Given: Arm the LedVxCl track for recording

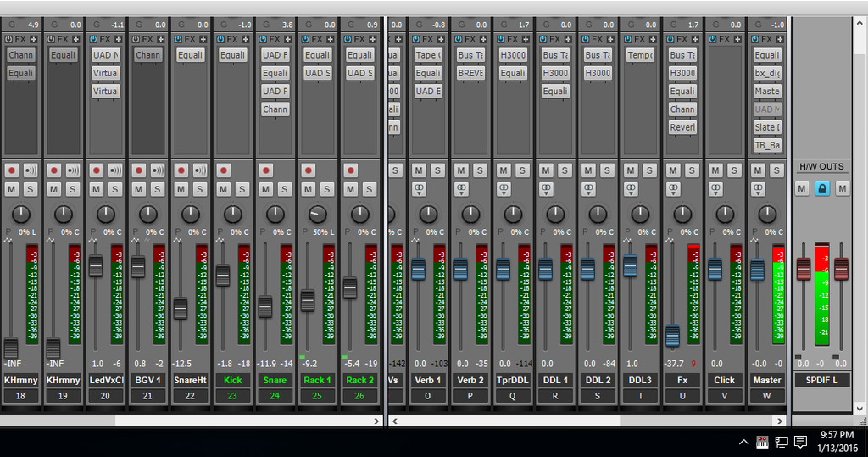Looking at the screenshot, I should tap(97, 170).
